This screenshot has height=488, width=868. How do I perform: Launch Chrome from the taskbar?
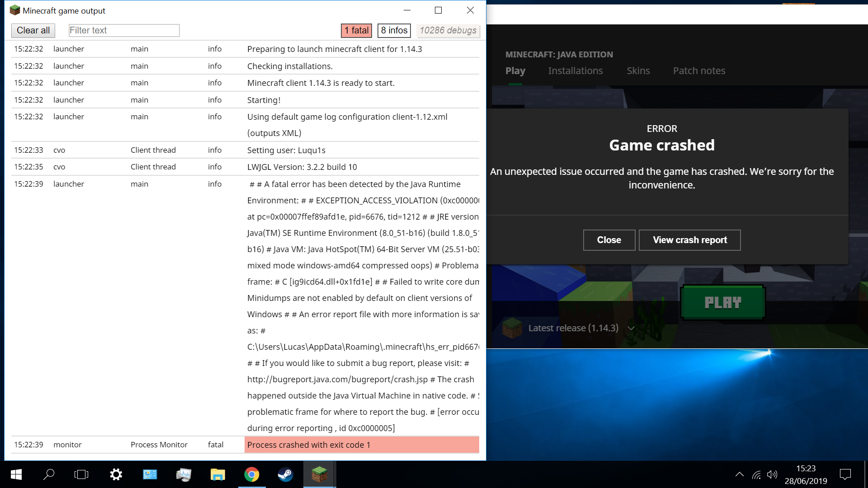251,474
